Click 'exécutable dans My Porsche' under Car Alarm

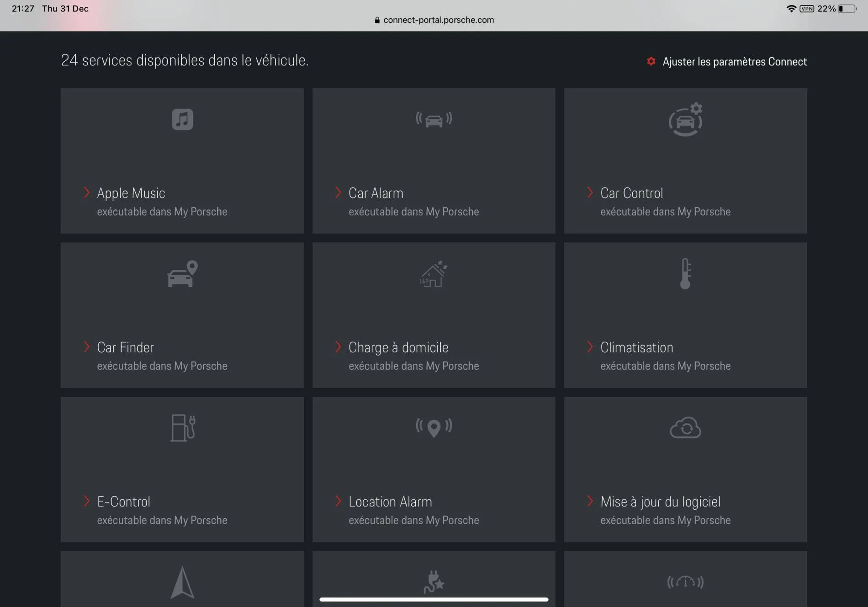(414, 212)
